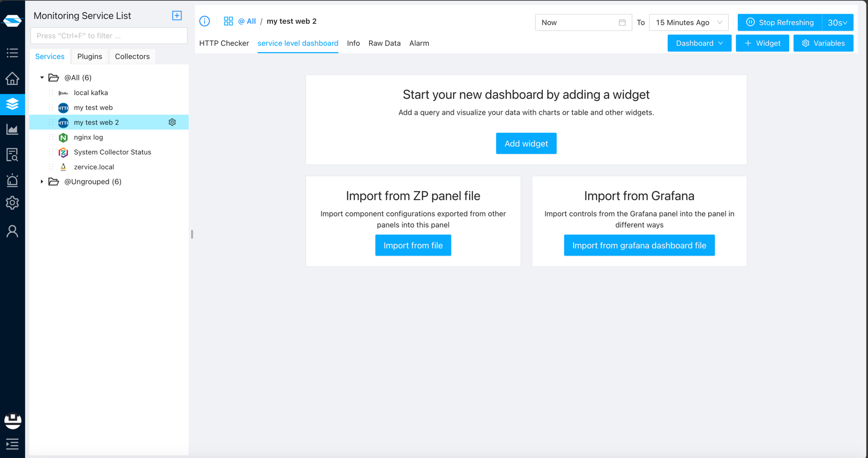Click gear icon beside my test web 2
This screenshot has height=458, width=868.
click(172, 122)
